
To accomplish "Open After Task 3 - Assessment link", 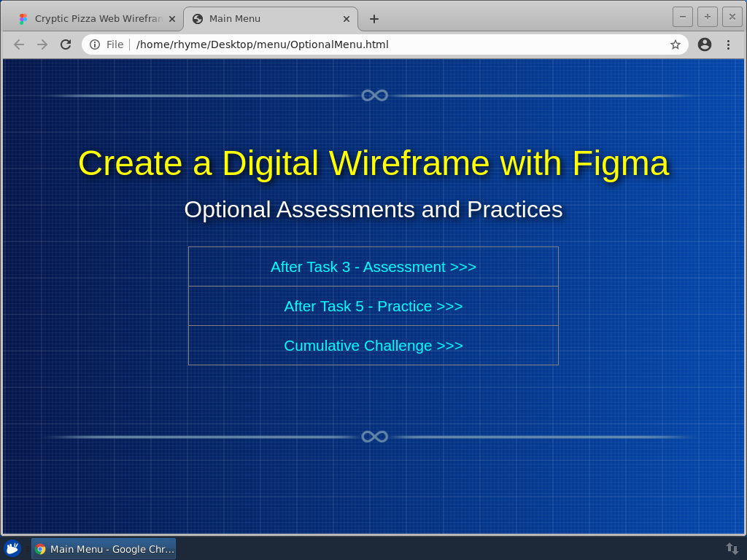I will 373,267.
